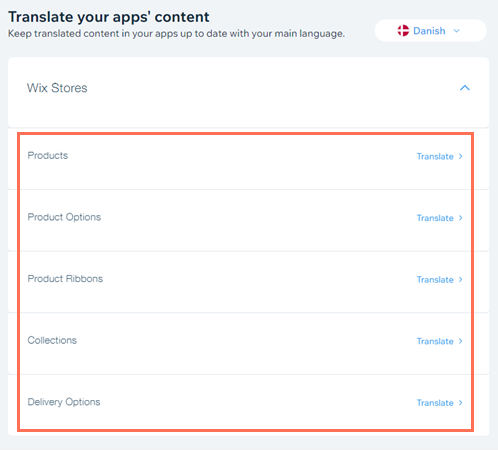Screen dimensions: 498x450
Task: Select the Product Ribbons row label
Action: (65, 279)
